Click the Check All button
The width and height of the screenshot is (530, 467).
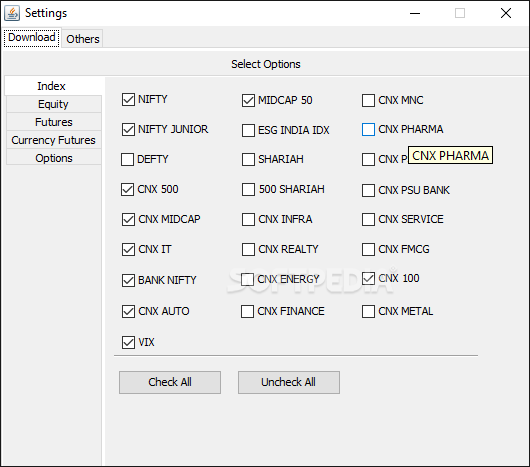coord(170,383)
